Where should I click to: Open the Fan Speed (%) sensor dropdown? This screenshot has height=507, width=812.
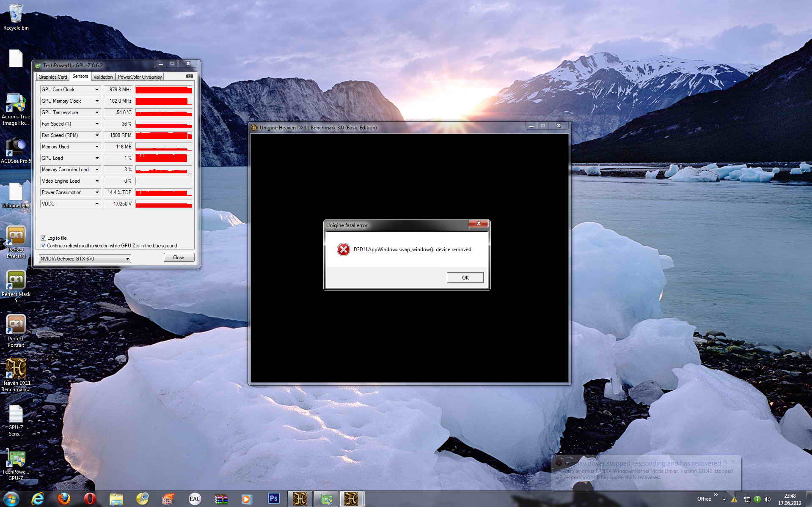tap(97, 124)
